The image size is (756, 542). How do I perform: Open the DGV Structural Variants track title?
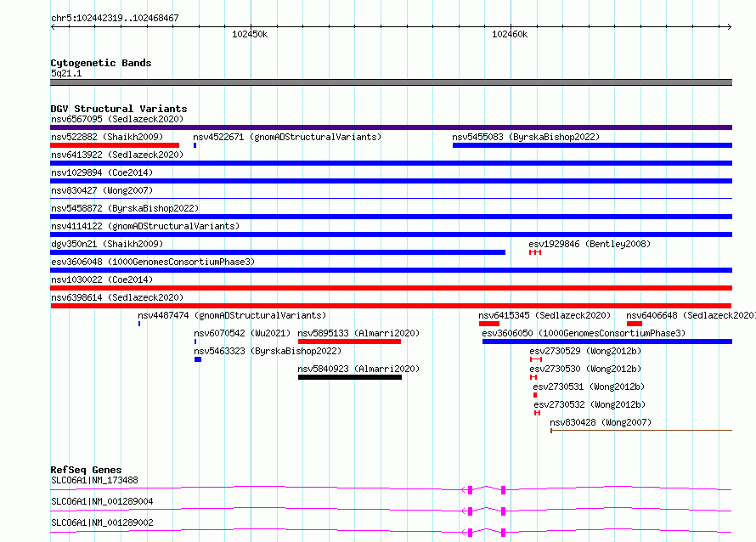[119, 109]
